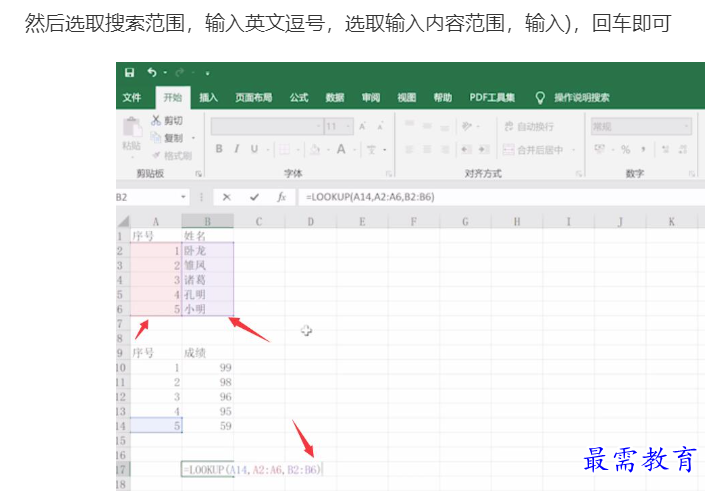Click the increase font size icon
Image resolution: width=705 pixels, height=491 pixels.
(362, 127)
